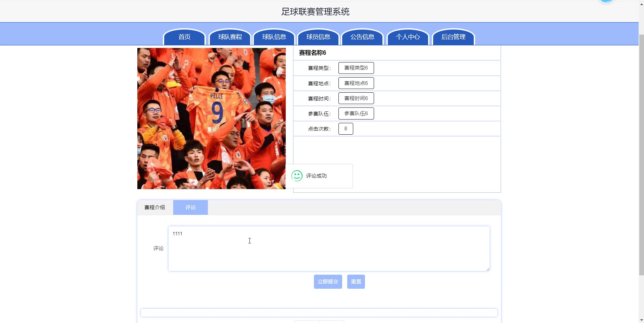Click the football fans match image
This screenshot has width=644, height=323.
[x=212, y=119]
